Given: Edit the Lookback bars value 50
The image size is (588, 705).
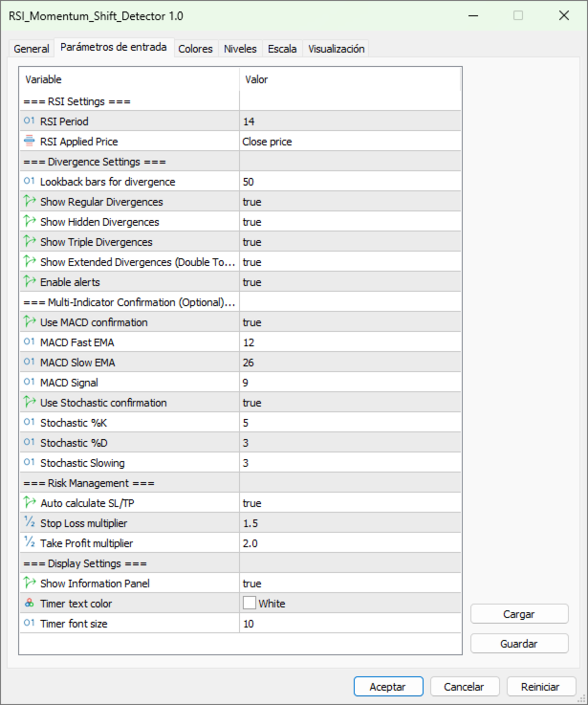Looking at the screenshot, I should tap(350, 182).
